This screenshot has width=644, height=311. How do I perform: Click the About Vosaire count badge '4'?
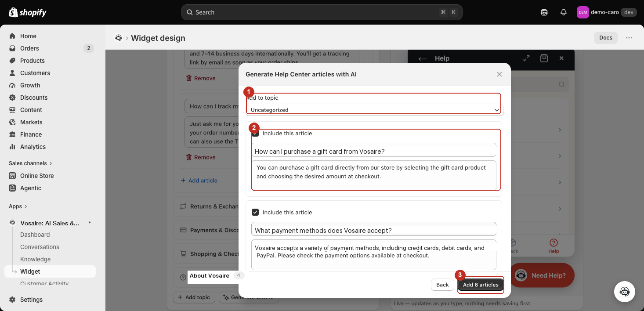pos(239,275)
